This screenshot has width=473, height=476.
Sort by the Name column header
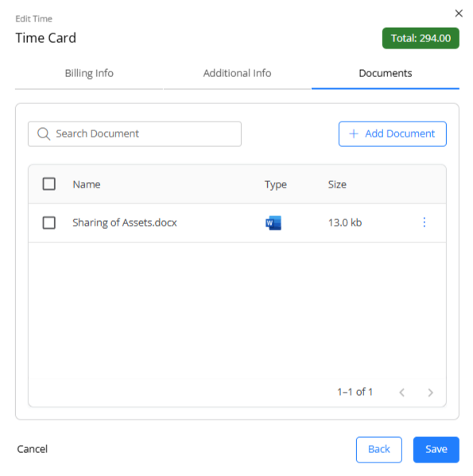(x=87, y=184)
